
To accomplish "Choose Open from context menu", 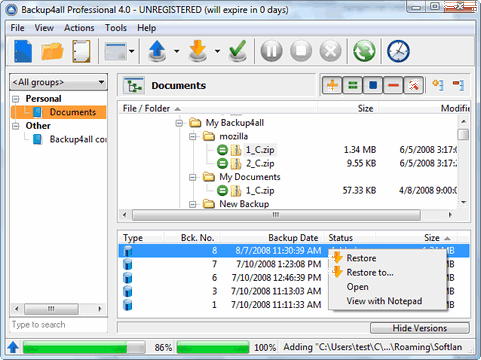I will click(x=387, y=287).
